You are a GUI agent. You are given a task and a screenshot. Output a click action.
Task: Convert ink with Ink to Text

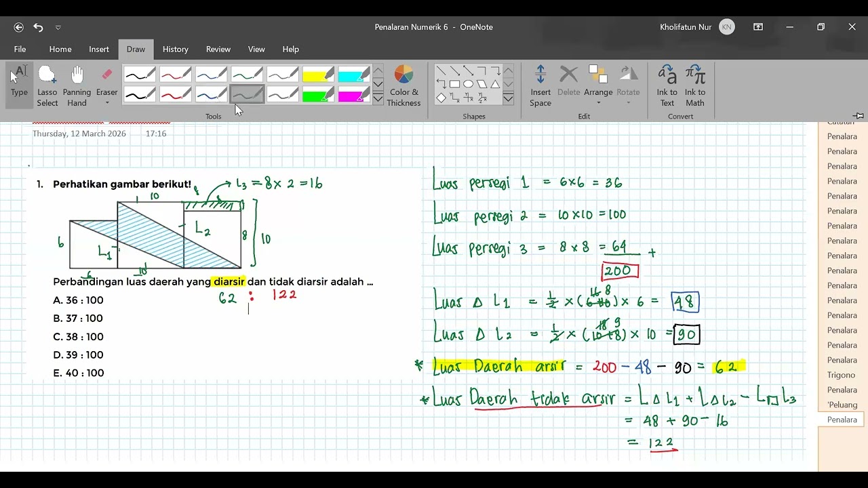point(667,86)
